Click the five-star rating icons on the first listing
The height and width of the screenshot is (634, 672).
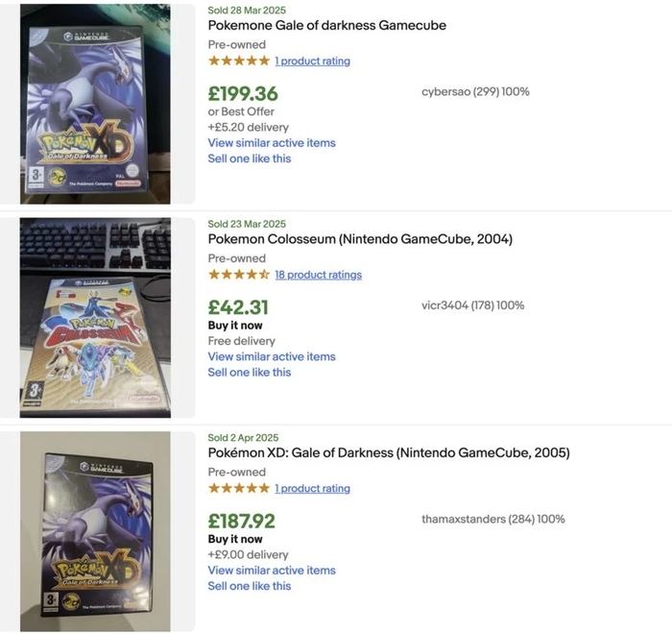[x=239, y=61]
